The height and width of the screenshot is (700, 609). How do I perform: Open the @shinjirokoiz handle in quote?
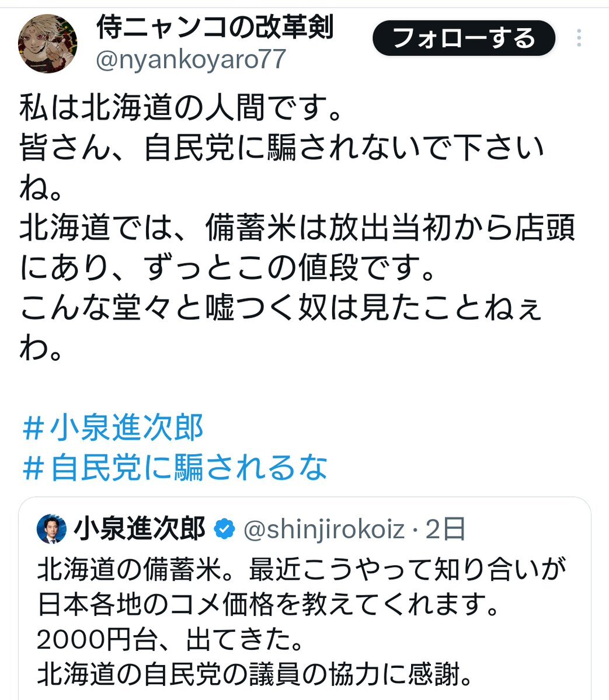323,530
